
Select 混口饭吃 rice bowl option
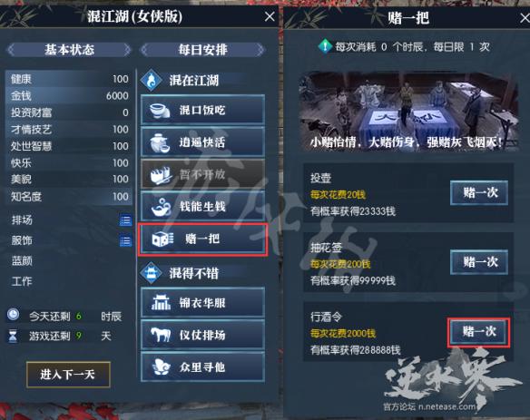click(x=202, y=110)
